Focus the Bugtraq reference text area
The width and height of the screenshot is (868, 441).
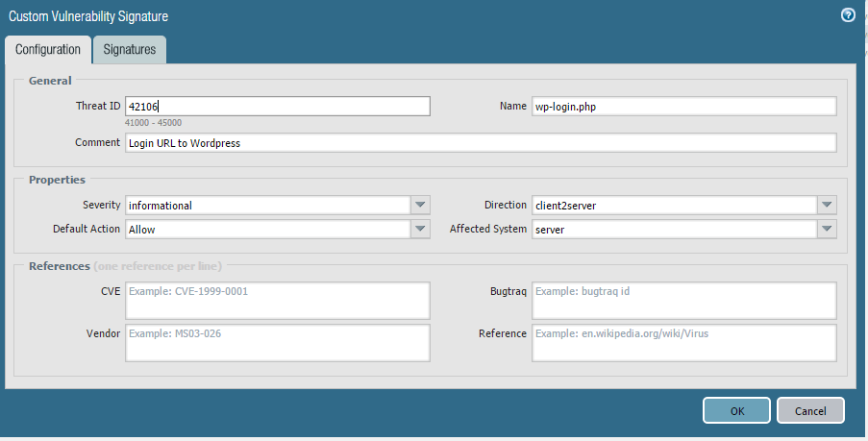coord(683,300)
